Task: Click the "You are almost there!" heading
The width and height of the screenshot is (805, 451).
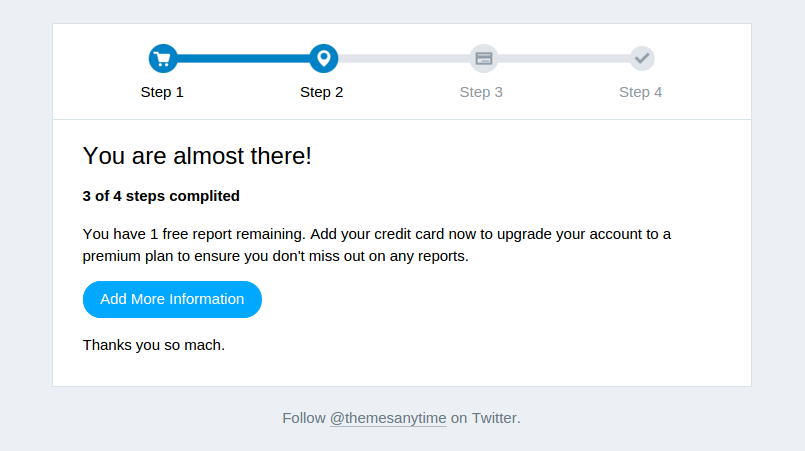Action: pos(197,156)
